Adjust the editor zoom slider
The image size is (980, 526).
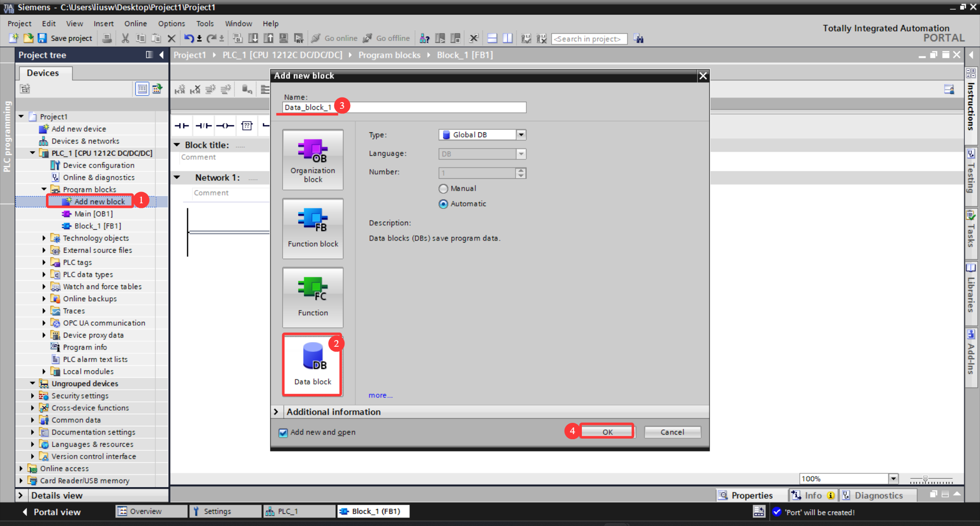pos(925,480)
